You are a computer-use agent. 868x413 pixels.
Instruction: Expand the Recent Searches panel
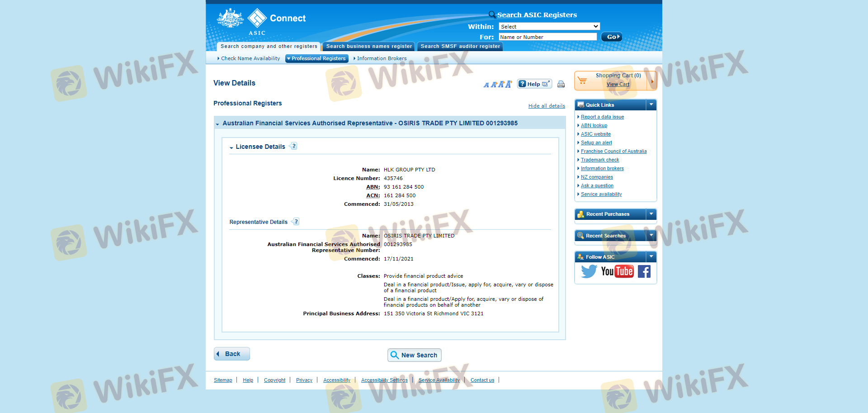(651, 236)
